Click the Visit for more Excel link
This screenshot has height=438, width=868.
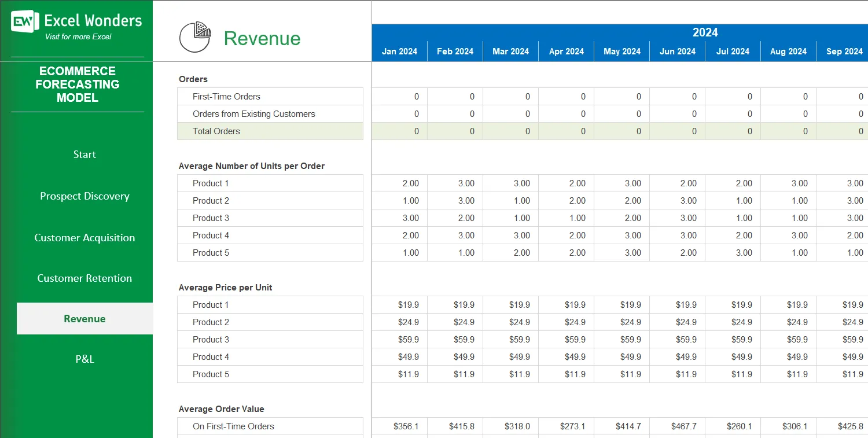(77, 36)
